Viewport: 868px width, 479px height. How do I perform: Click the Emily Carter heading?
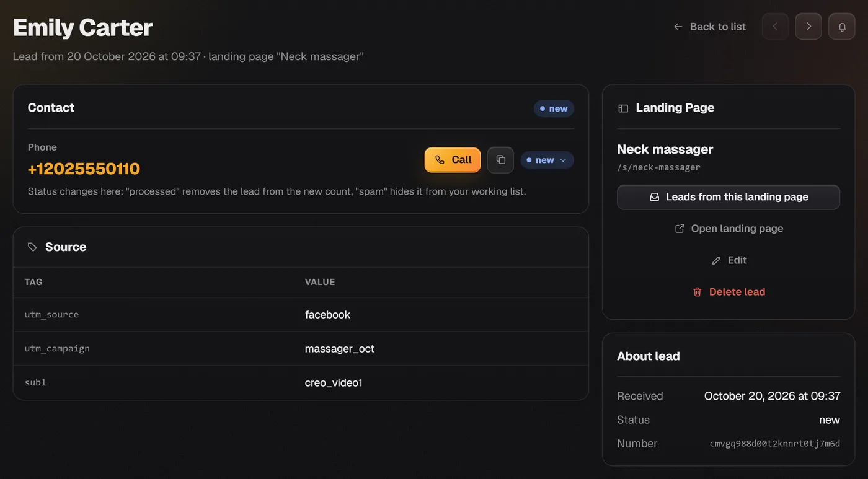(82, 27)
